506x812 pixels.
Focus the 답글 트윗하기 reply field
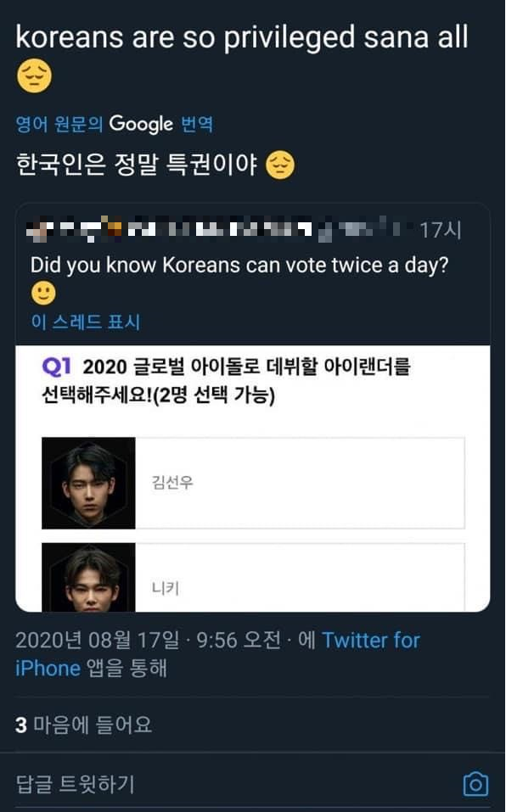coord(76,784)
